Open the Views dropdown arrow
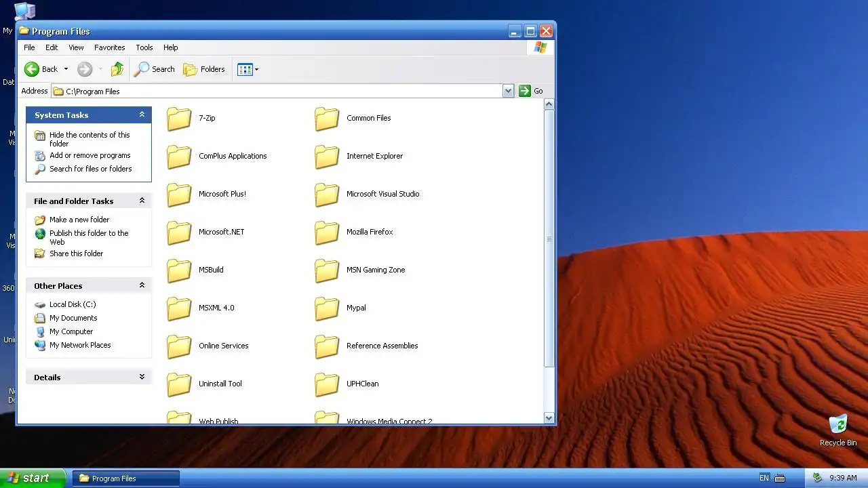Image resolution: width=868 pixels, height=488 pixels. 256,69
